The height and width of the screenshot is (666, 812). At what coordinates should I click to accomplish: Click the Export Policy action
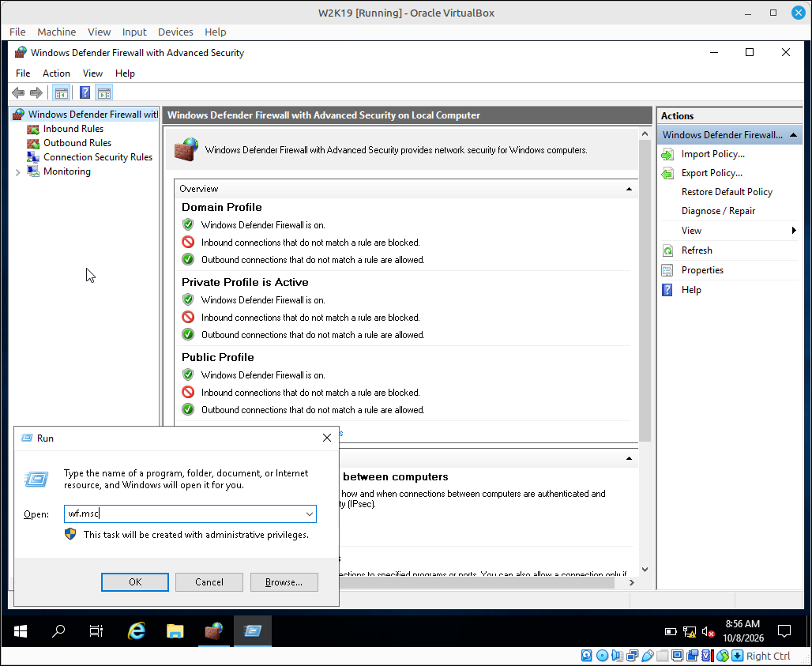click(x=712, y=173)
